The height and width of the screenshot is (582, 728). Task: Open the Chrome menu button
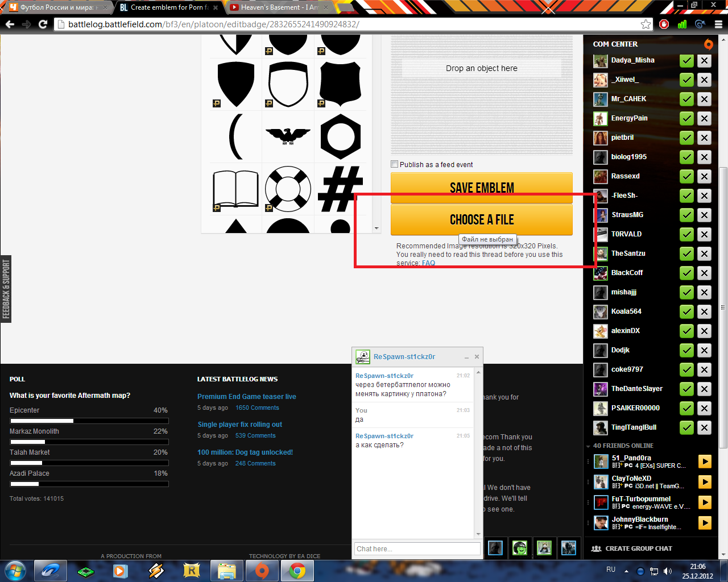tap(718, 24)
